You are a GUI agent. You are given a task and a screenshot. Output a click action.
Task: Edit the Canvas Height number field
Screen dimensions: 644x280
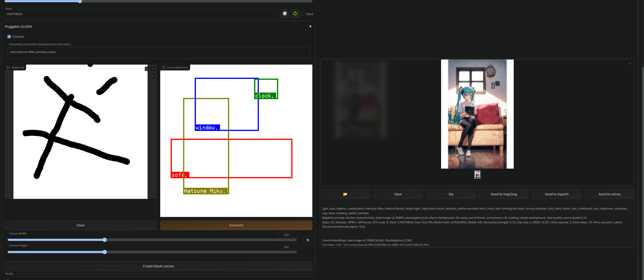(x=288, y=247)
